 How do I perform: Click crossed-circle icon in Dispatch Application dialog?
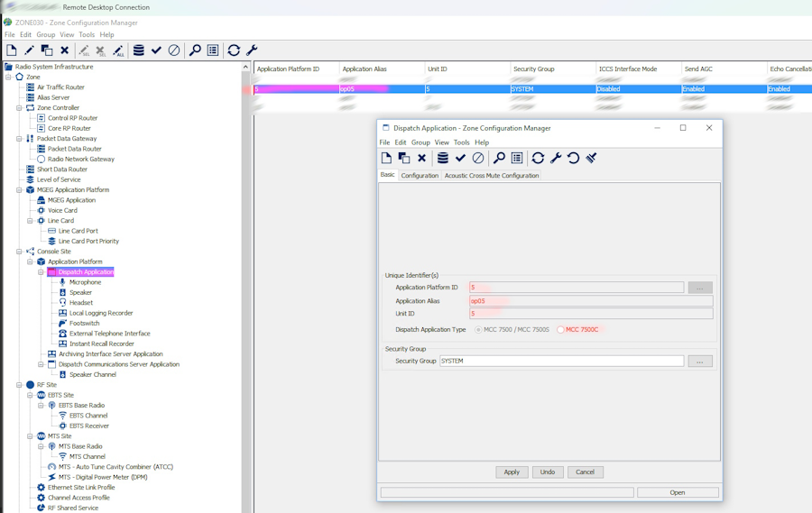[478, 158]
